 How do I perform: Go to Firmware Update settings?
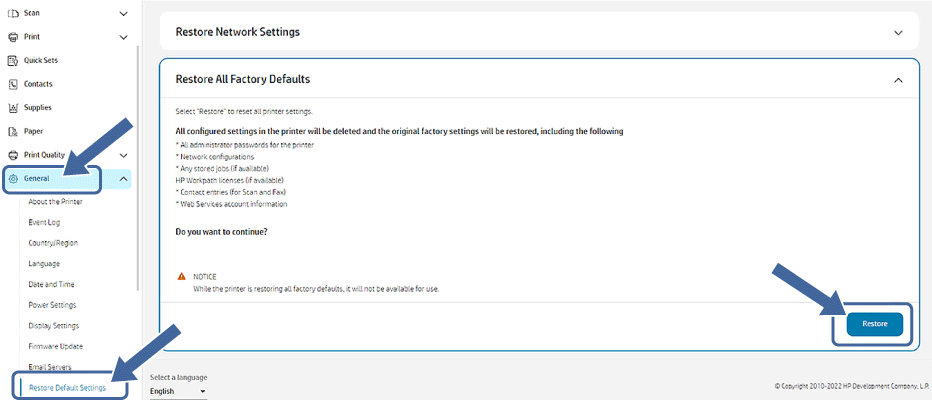pyautogui.click(x=55, y=346)
